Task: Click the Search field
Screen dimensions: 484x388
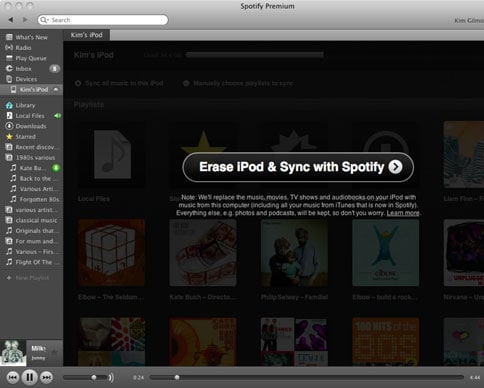Action: (103, 20)
